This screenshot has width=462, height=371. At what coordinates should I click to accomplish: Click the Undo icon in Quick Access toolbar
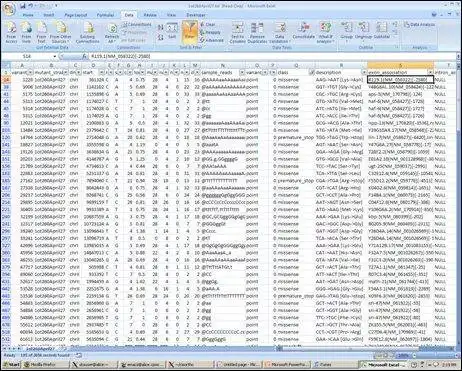[30, 6]
